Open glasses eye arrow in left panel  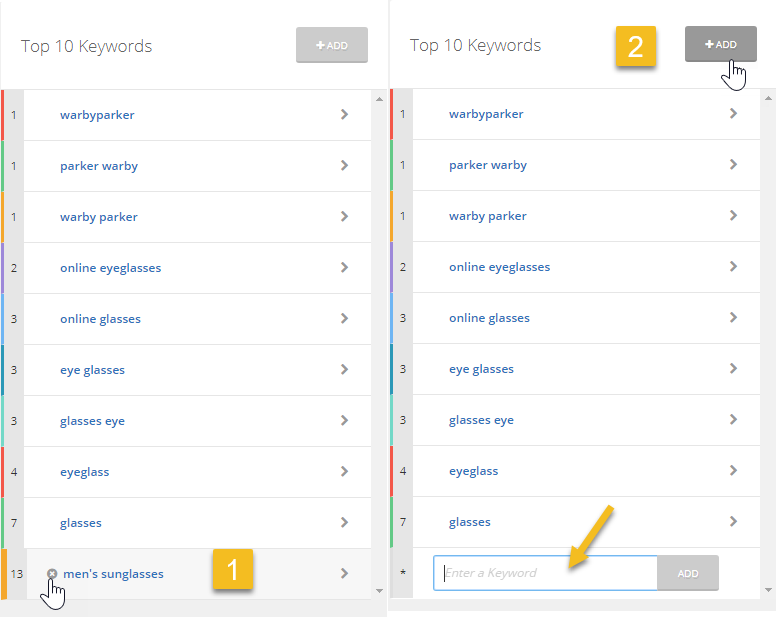point(344,420)
